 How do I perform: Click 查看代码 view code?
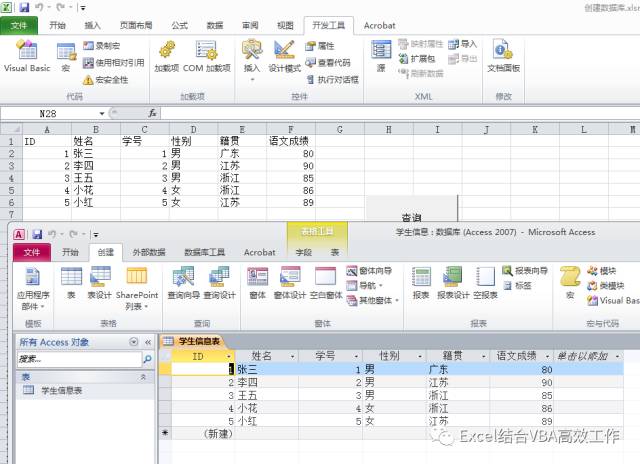tap(328, 62)
